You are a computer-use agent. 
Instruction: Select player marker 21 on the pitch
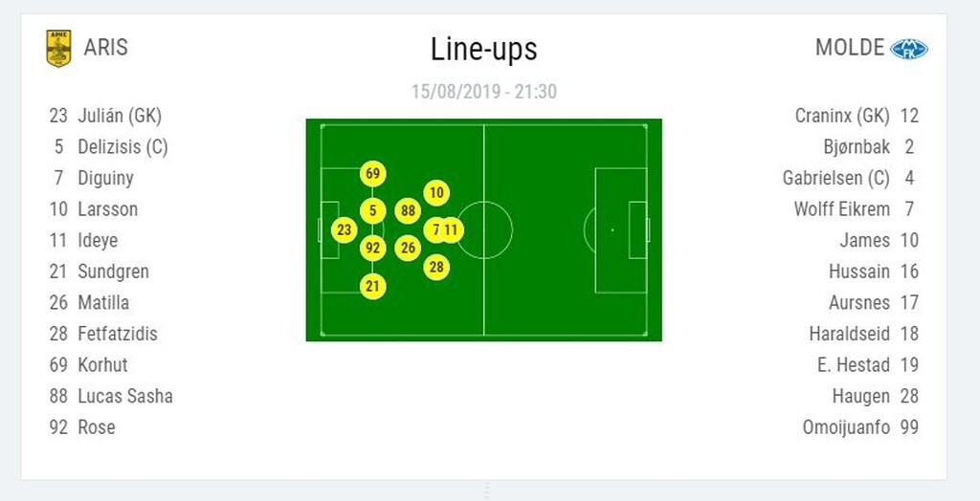pyautogui.click(x=373, y=285)
